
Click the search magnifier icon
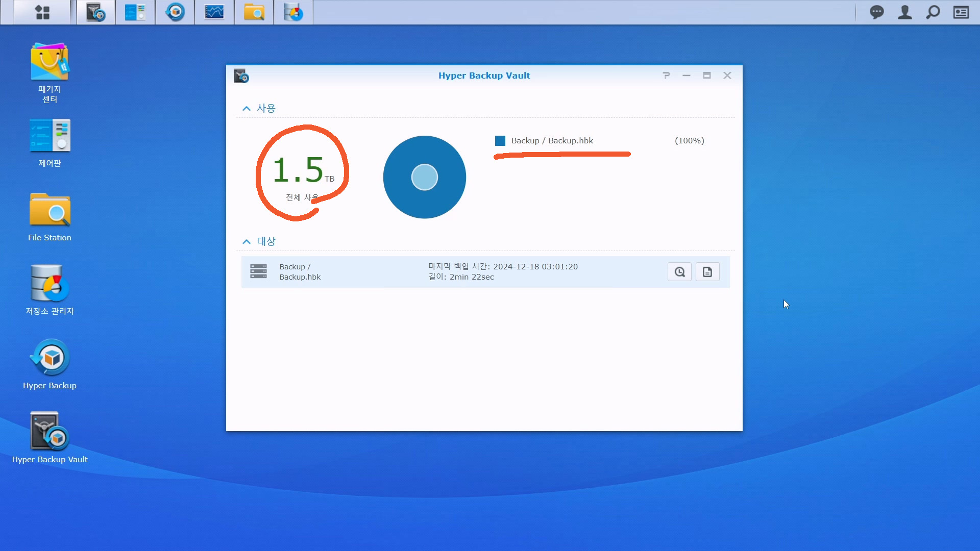(933, 12)
